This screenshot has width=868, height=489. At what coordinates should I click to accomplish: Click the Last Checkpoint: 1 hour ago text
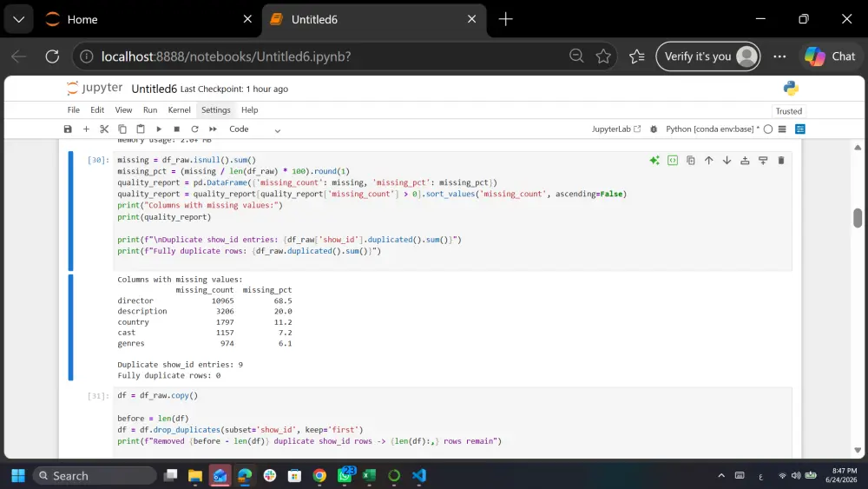click(234, 89)
